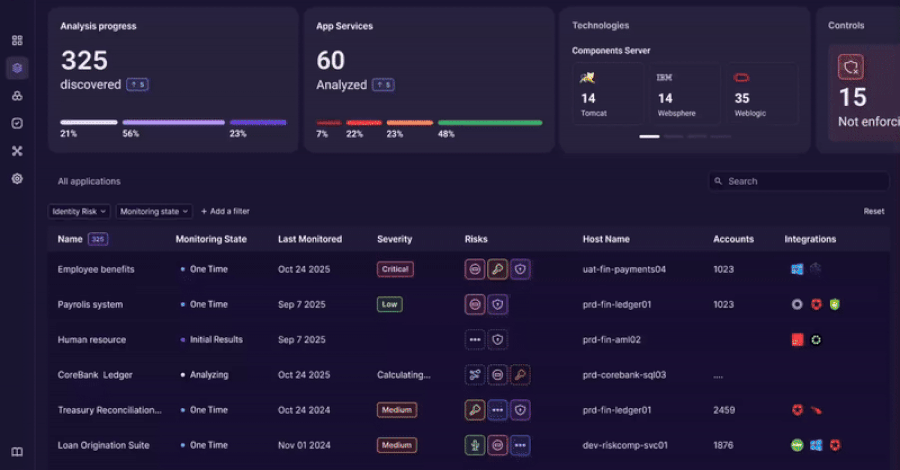This screenshot has height=470, width=900.
Task: Sort table by Last Monitored column
Action: click(x=310, y=240)
